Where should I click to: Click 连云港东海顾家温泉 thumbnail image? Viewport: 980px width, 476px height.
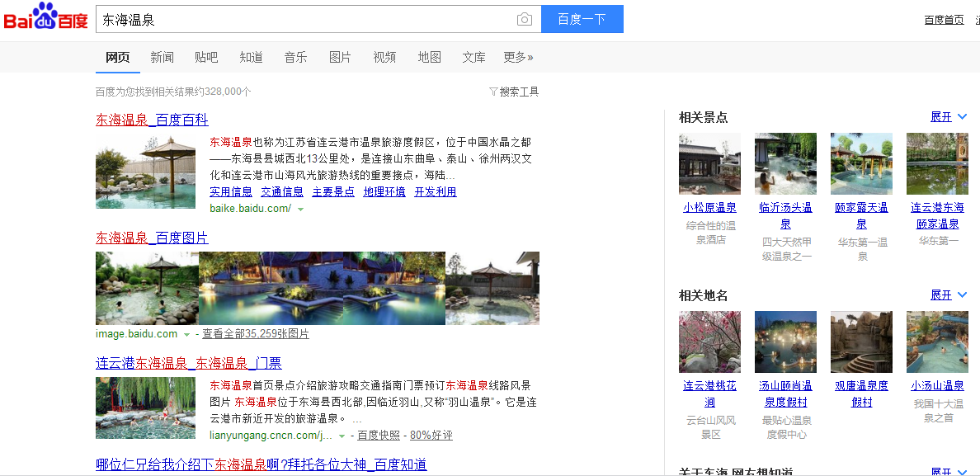(937, 163)
